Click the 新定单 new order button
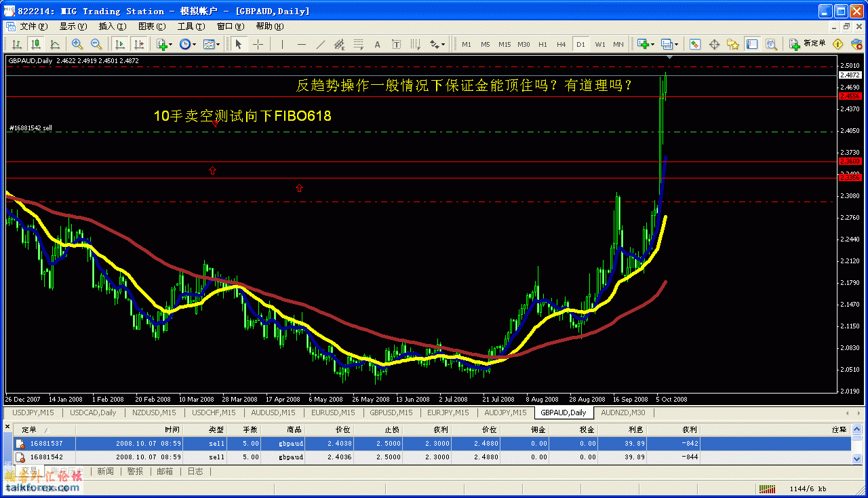868x498 pixels. pyautogui.click(x=808, y=44)
